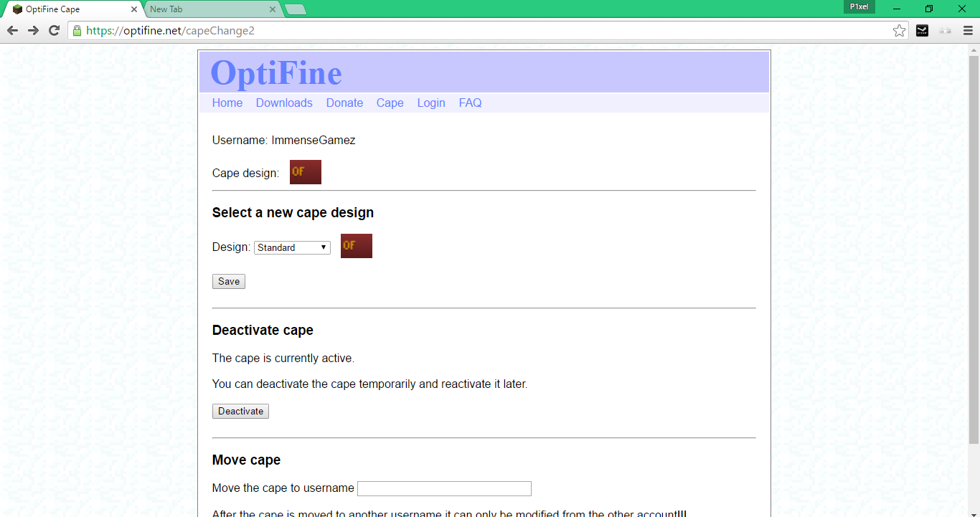
Task: Reload the OptiFine cape page
Action: (54, 30)
